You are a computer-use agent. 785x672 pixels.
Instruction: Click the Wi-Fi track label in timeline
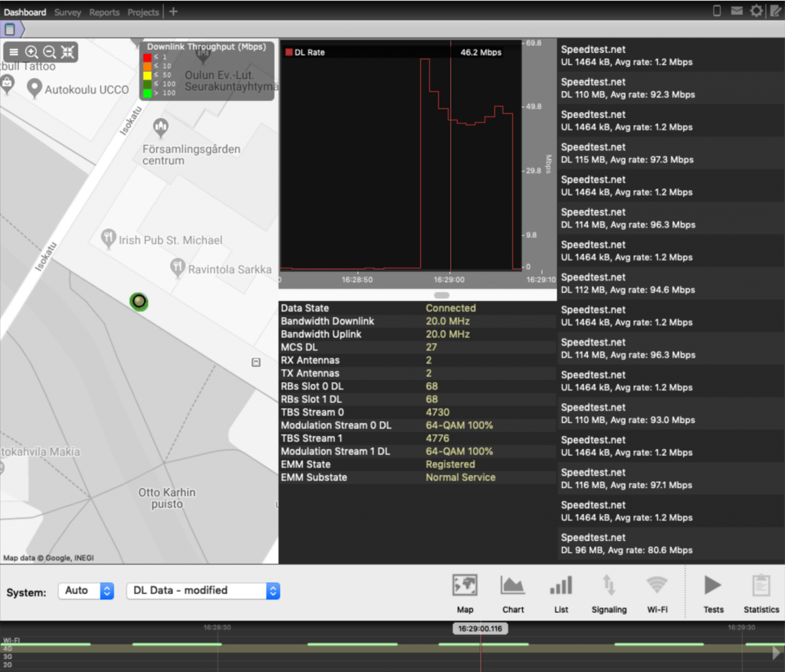pyautogui.click(x=11, y=640)
